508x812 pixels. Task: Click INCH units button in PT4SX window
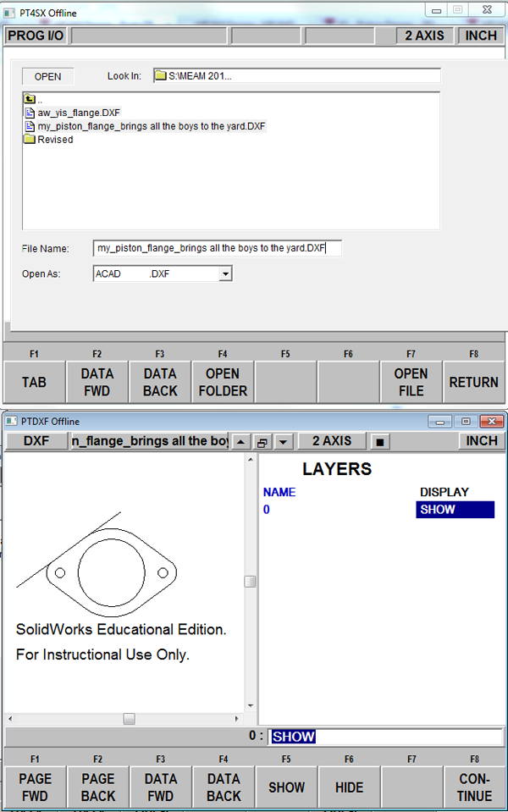point(481,36)
